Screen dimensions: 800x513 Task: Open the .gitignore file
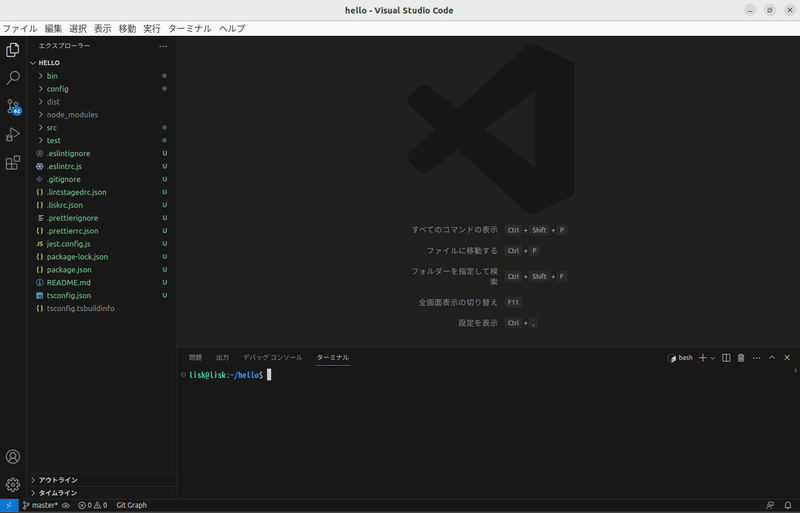[102, 179]
